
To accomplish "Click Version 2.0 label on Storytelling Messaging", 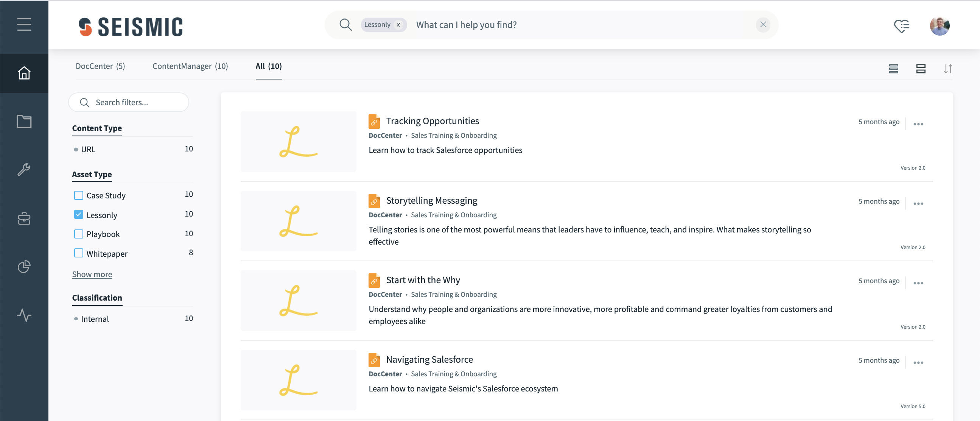I will point(913,248).
